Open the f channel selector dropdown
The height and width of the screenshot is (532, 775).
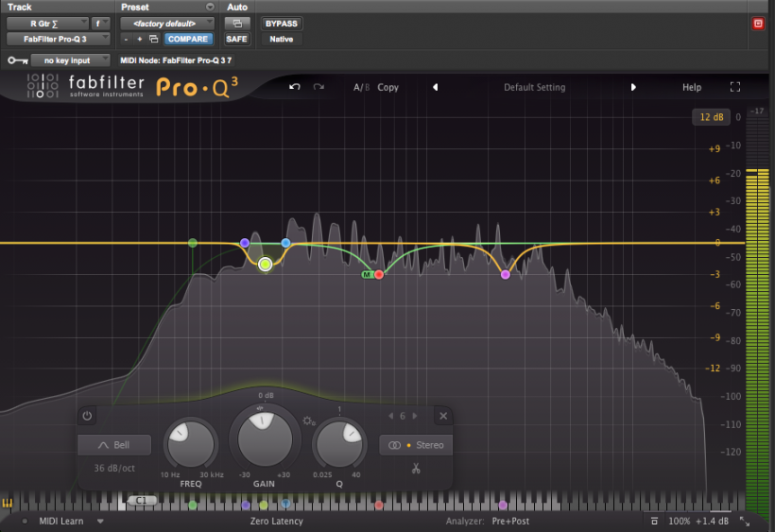(100, 24)
